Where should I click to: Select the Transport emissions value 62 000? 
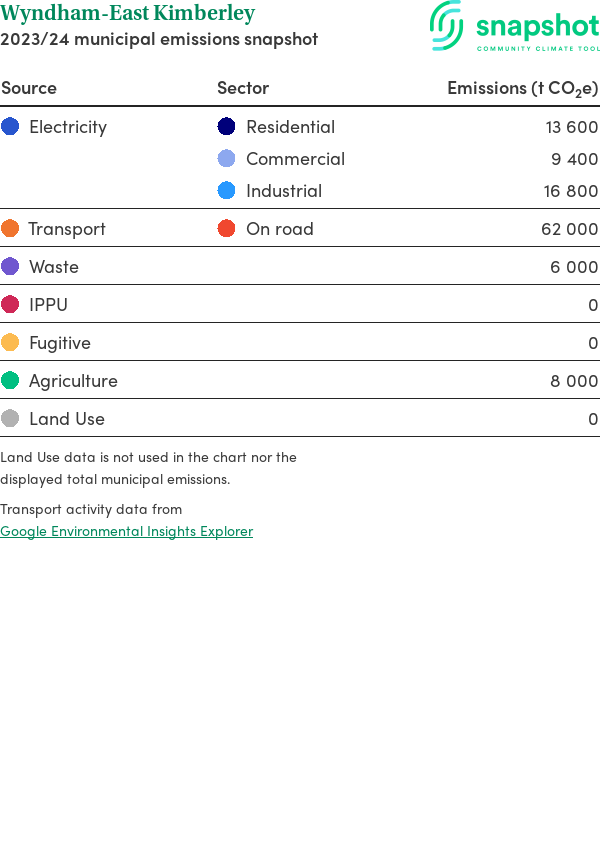[569, 229]
